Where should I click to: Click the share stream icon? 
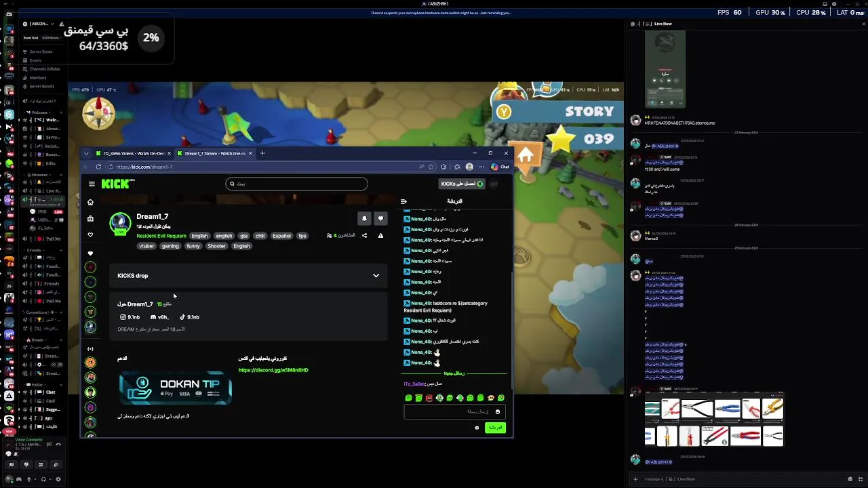pos(364,236)
